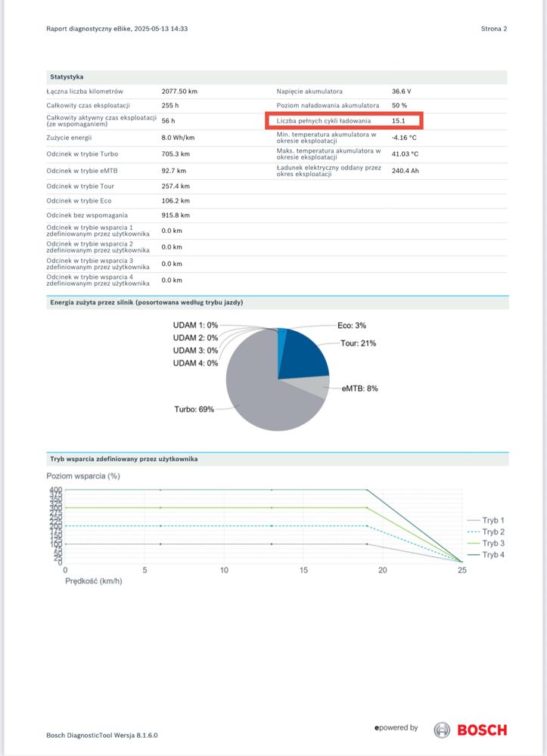Select the charge cycles value '15.1'
This screenshot has width=547, height=756.
click(399, 121)
